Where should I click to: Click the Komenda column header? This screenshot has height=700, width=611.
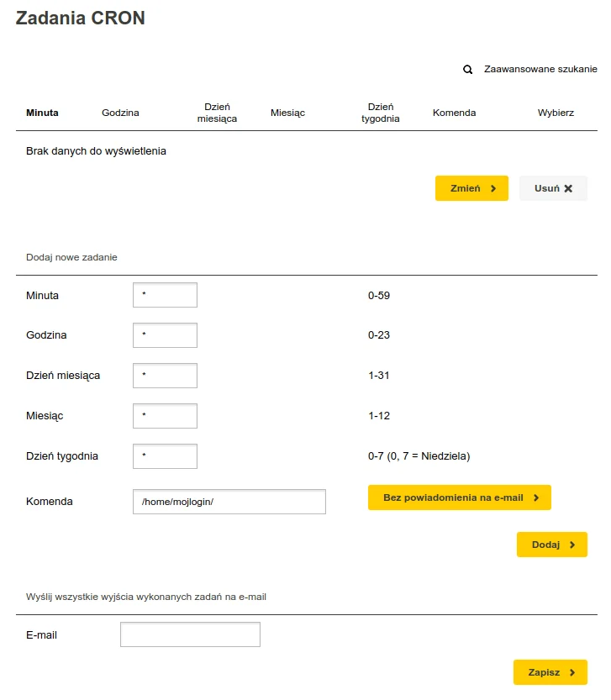[454, 113]
